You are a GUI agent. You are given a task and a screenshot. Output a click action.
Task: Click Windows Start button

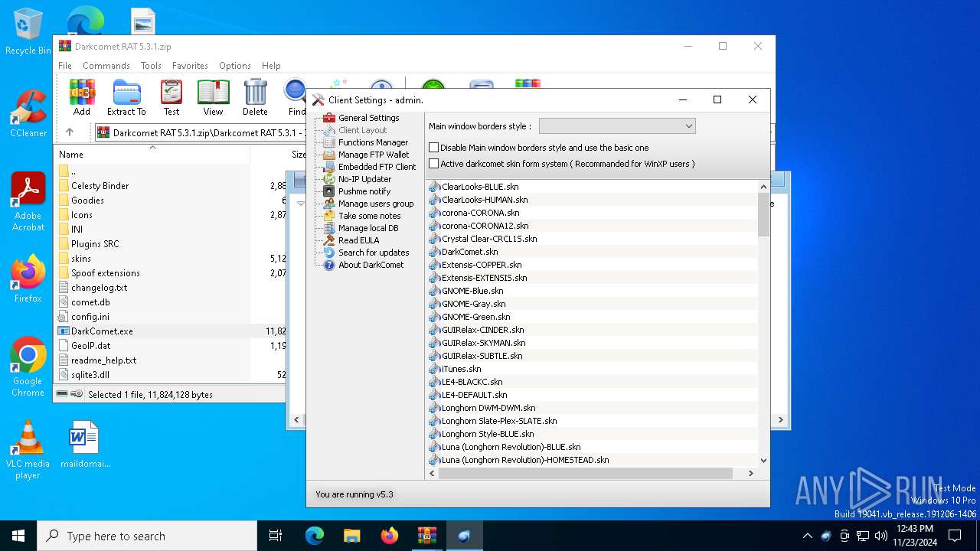tap(18, 536)
